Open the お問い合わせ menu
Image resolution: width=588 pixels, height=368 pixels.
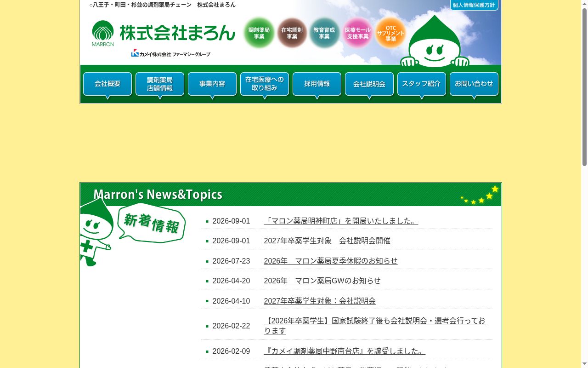click(x=474, y=84)
